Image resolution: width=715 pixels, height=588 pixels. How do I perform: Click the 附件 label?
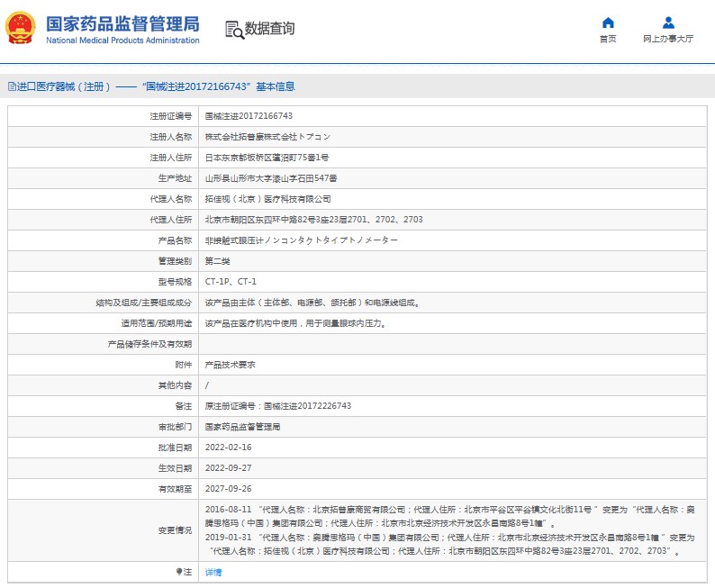tap(184, 365)
